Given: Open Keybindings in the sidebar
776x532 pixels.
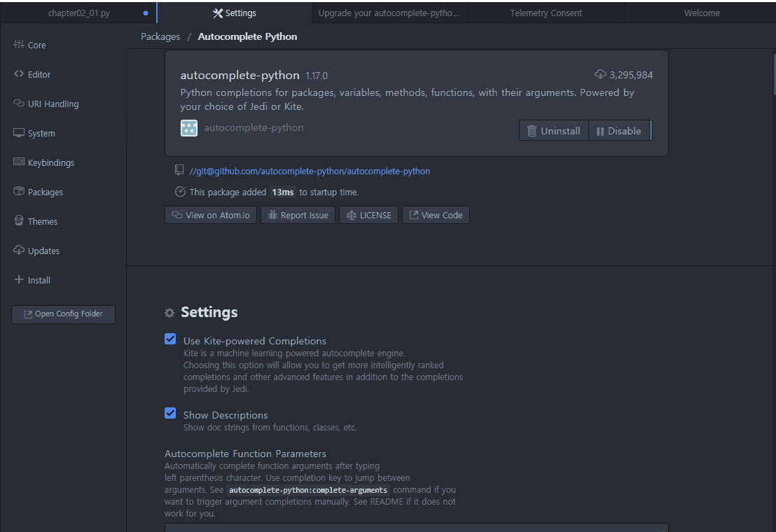Looking at the screenshot, I should point(50,162).
